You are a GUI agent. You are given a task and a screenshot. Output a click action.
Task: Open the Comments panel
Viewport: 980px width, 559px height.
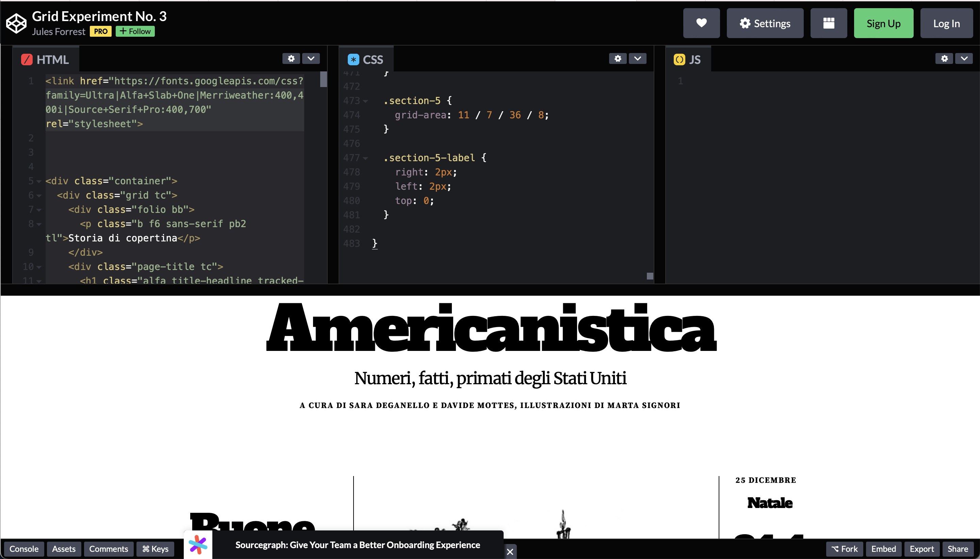109,549
